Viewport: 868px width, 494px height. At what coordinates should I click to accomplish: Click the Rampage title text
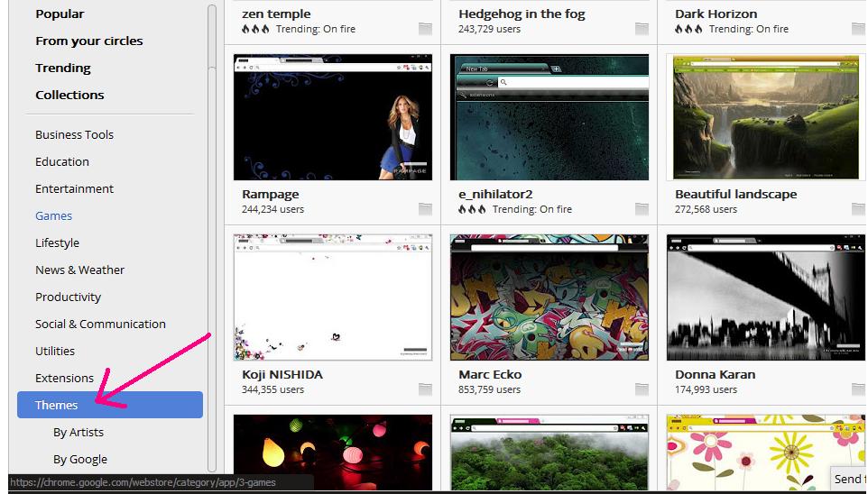click(x=270, y=194)
